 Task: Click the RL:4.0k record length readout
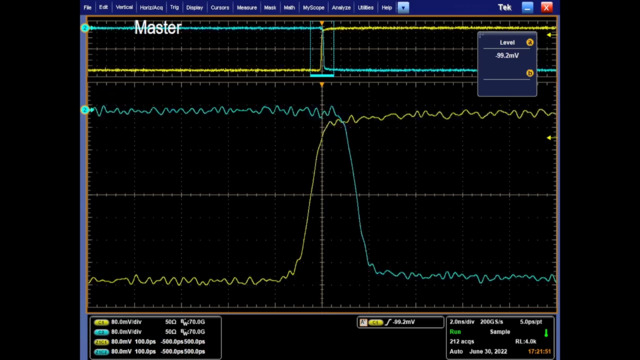[526, 342]
